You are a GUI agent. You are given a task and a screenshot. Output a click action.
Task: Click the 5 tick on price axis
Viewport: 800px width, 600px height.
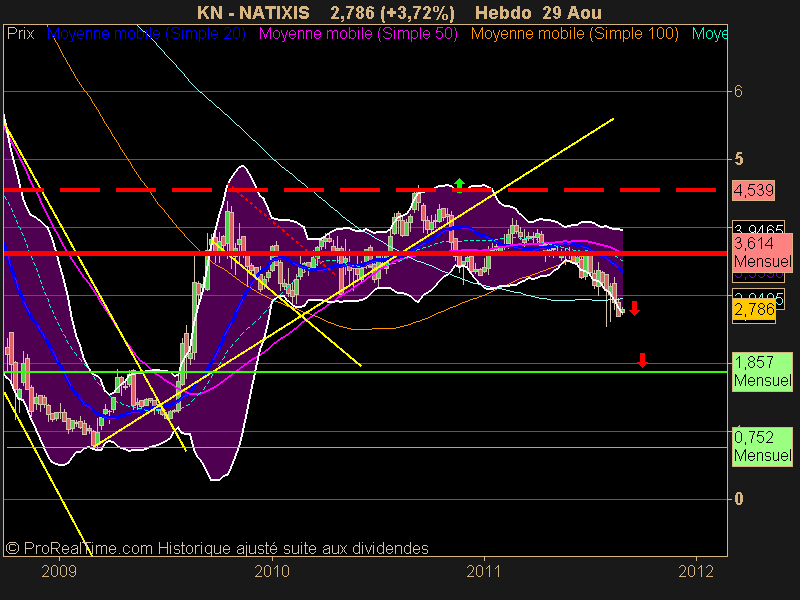point(738,159)
